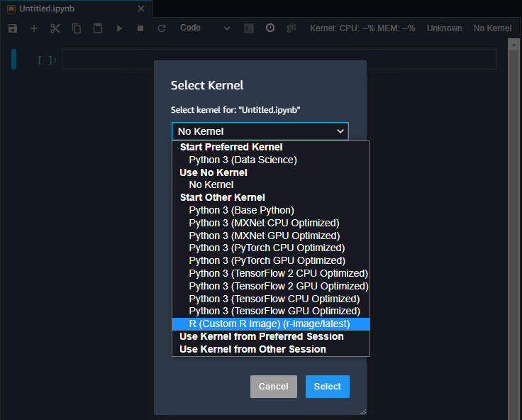Choose Python 3 (TensorFlow 2 CPU Optimized)
The height and width of the screenshot is (420, 522).
278,273
